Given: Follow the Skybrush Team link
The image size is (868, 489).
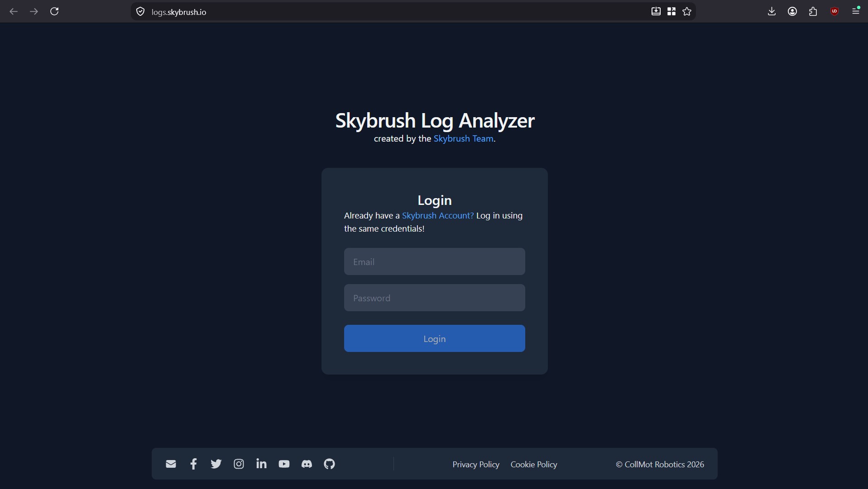Looking at the screenshot, I should [463, 139].
